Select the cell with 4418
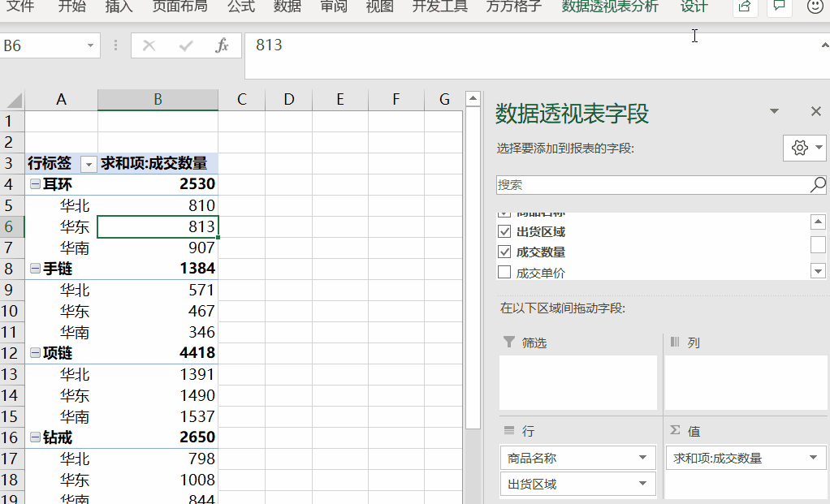The image size is (830, 504). (x=158, y=353)
